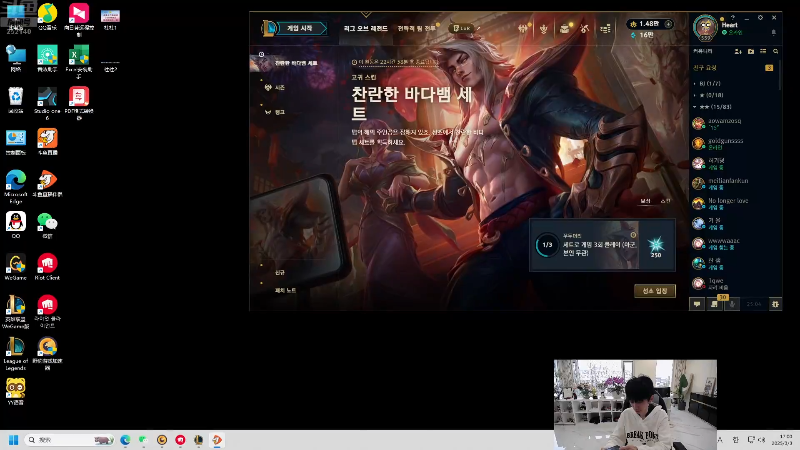Open the WeGame desktop icon
Viewport: 800px width, 450px height.
click(16, 267)
